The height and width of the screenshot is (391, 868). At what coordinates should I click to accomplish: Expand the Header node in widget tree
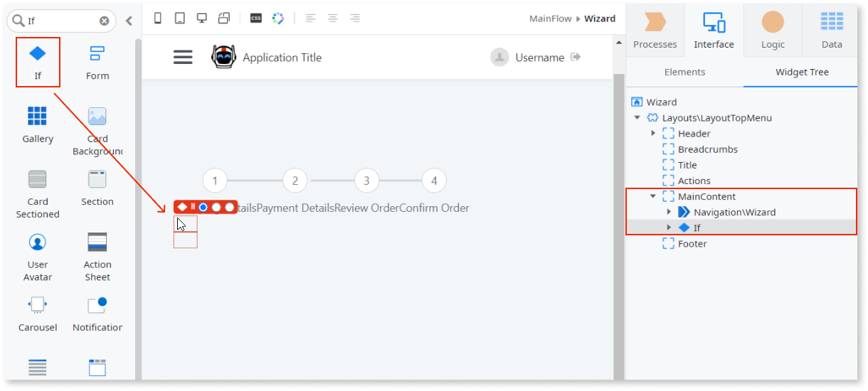653,134
